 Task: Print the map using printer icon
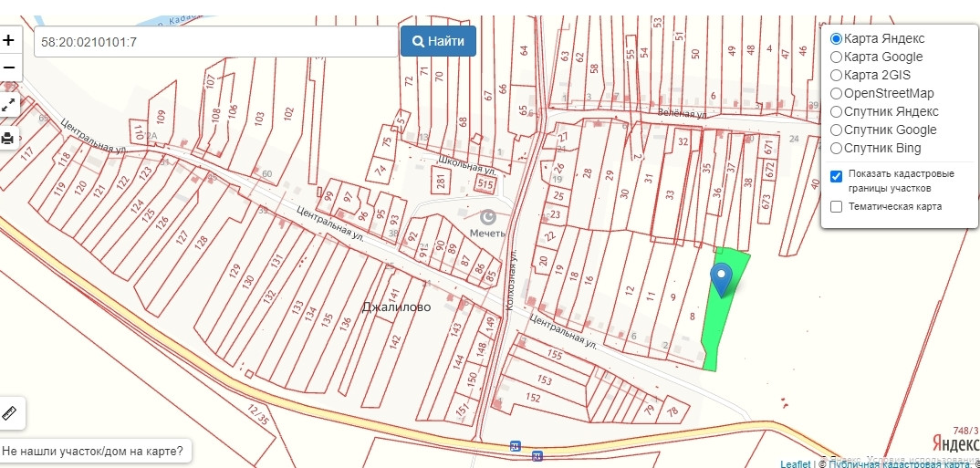[8, 138]
